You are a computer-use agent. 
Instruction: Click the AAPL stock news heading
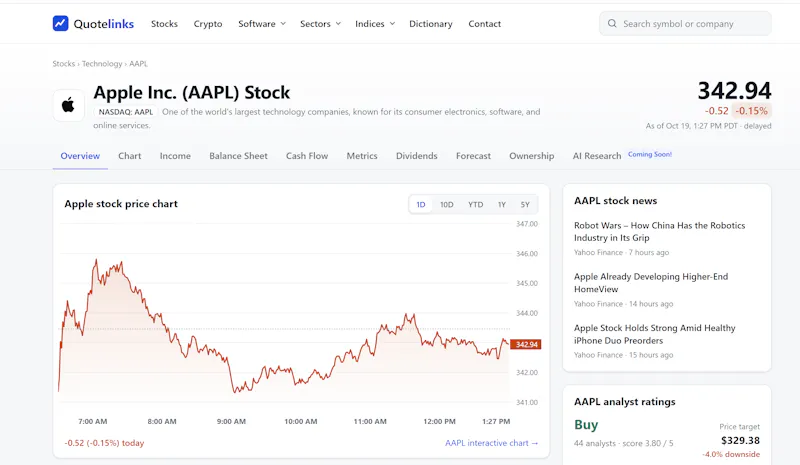pyautogui.click(x=615, y=201)
